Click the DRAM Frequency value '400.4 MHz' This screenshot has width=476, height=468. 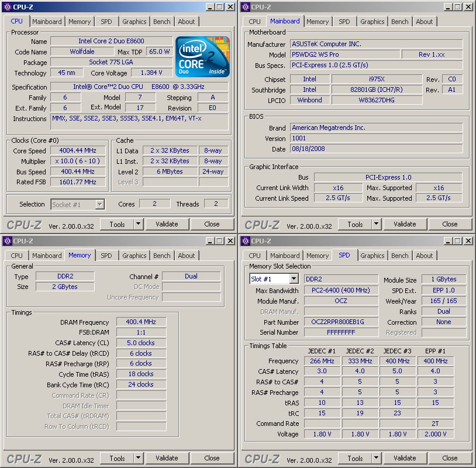coord(141,322)
